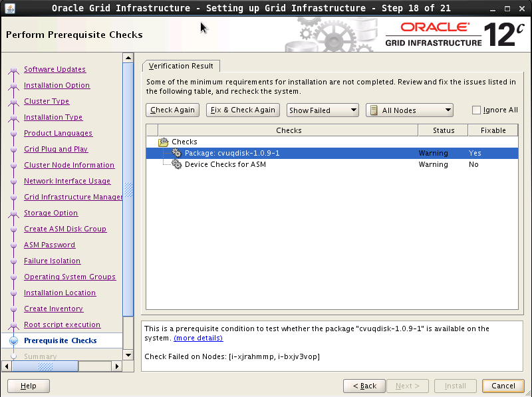Click the sidebar horizontal scrollbar thumb
The height and width of the screenshot is (397, 532).
pyautogui.click(x=45, y=366)
